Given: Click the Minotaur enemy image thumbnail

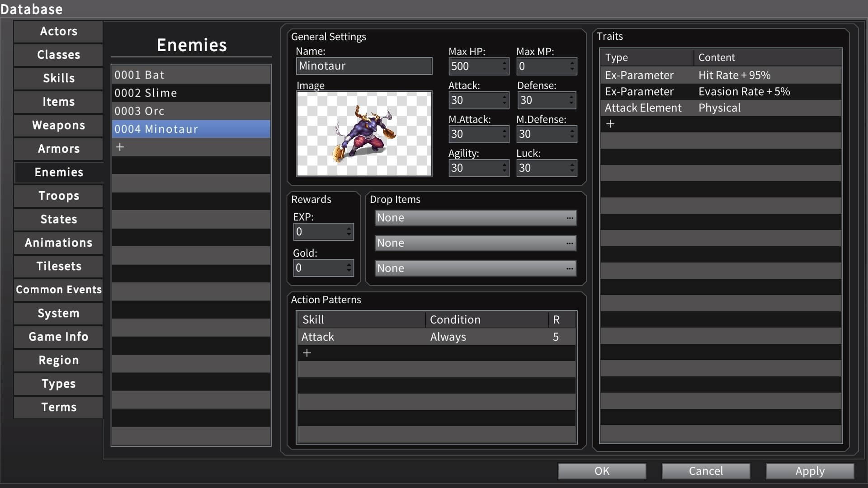Looking at the screenshot, I should [x=364, y=134].
